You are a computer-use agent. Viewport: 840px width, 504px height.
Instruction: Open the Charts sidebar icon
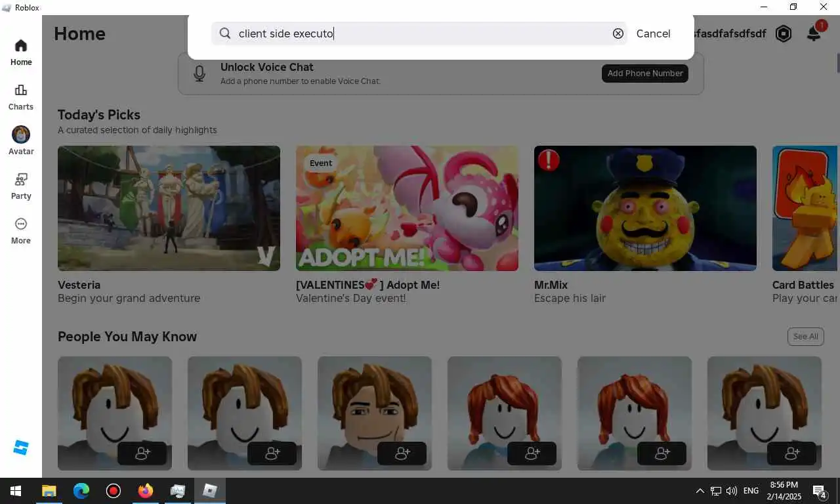point(21,97)
